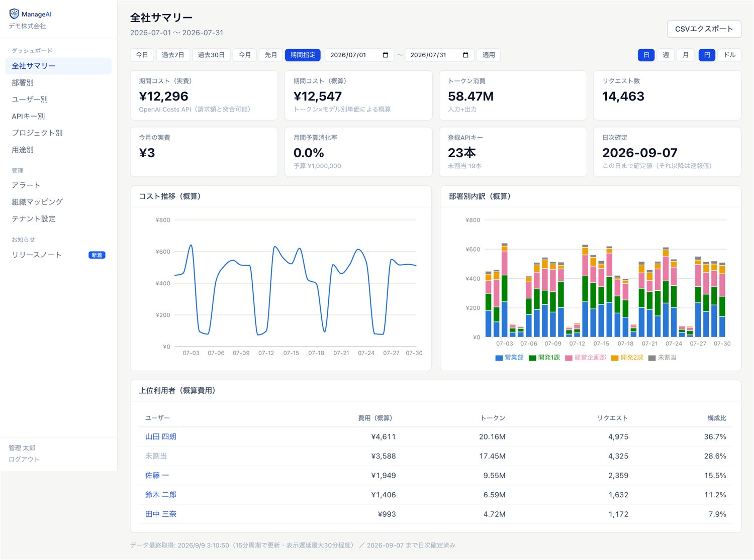This screenshot has width=754, height=560.
Task: Open user 佐藤 一 details
Action: [x=157, y=476]
